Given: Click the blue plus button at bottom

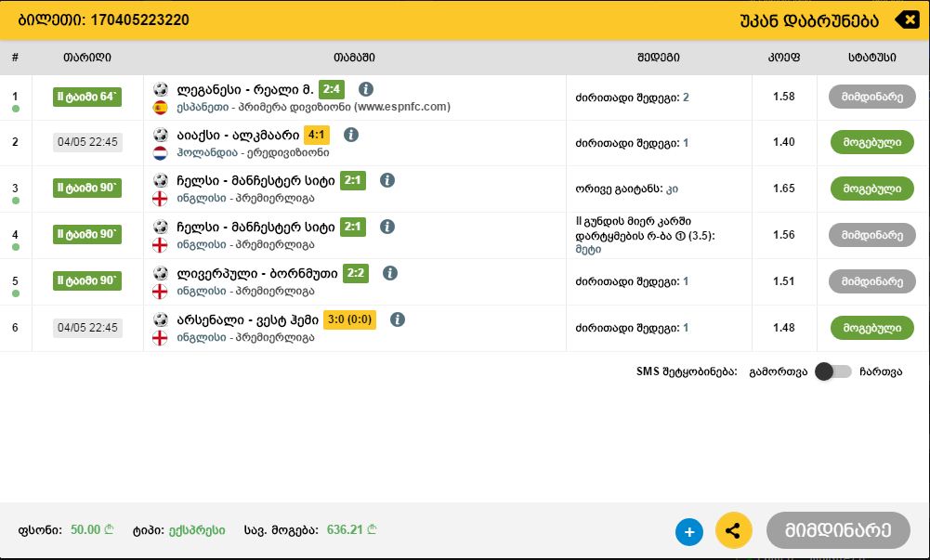Looking at the screenshot, I should point(688,532).
